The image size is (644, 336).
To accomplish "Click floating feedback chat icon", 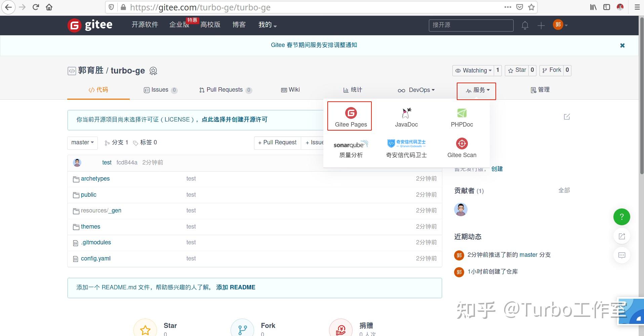I will pyautogui.click(x=621, y=255).
